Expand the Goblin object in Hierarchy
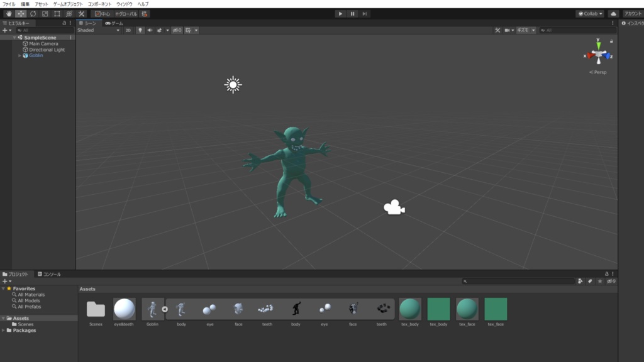This screenshot has height=362, width=644. click(x=19, y=55)
